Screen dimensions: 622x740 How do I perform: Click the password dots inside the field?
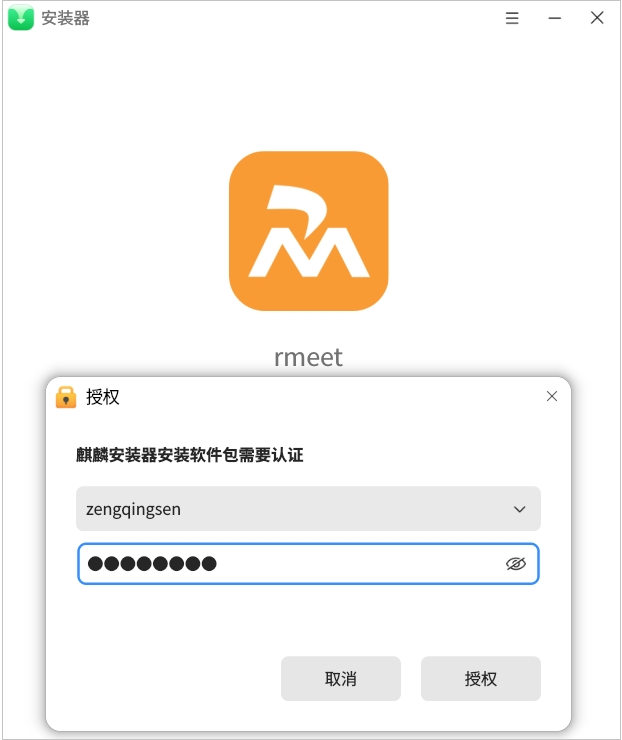152,563
